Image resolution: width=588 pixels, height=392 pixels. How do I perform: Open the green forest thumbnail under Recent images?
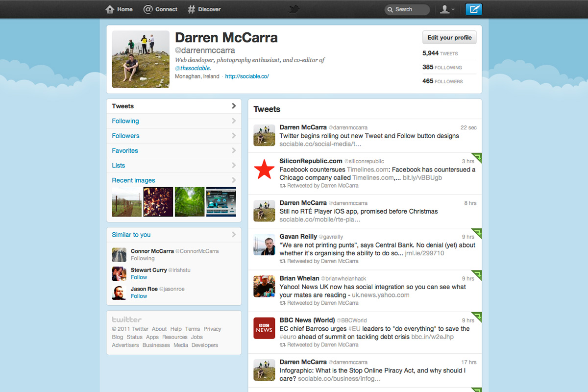[x=190, y=201]
